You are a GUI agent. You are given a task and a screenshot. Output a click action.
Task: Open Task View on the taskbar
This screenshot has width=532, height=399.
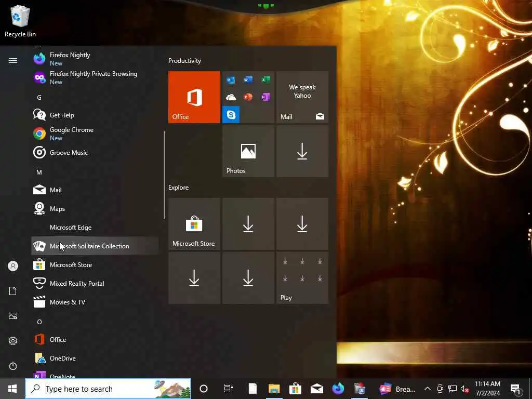pyautogui.click(x=229, y=389)
